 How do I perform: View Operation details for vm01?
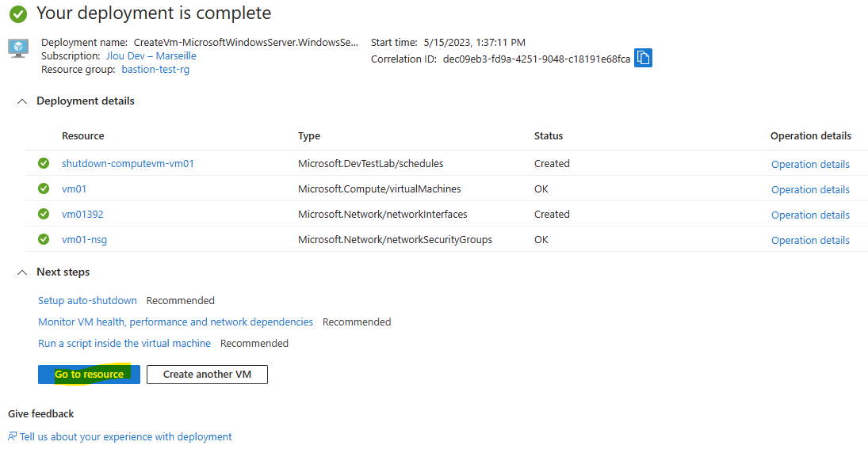(810, 190)
